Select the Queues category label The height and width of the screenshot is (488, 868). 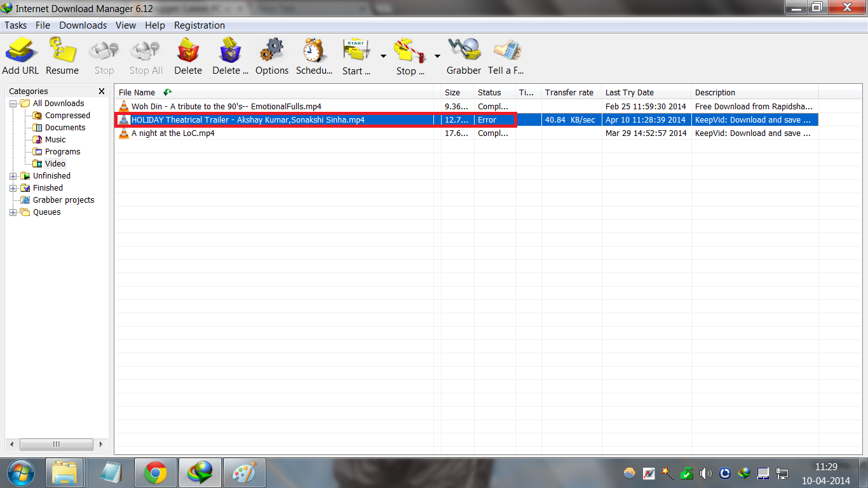click(x=46, y=212)
